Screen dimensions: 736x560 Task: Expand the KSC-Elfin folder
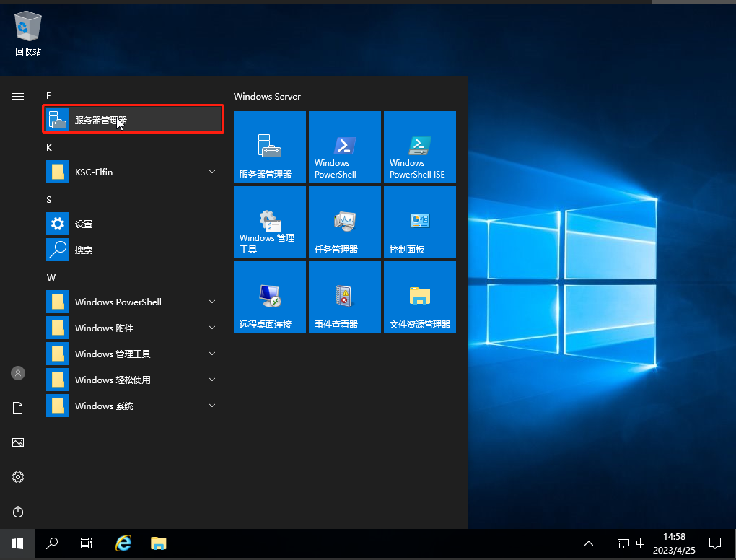(x=133, y=172)
